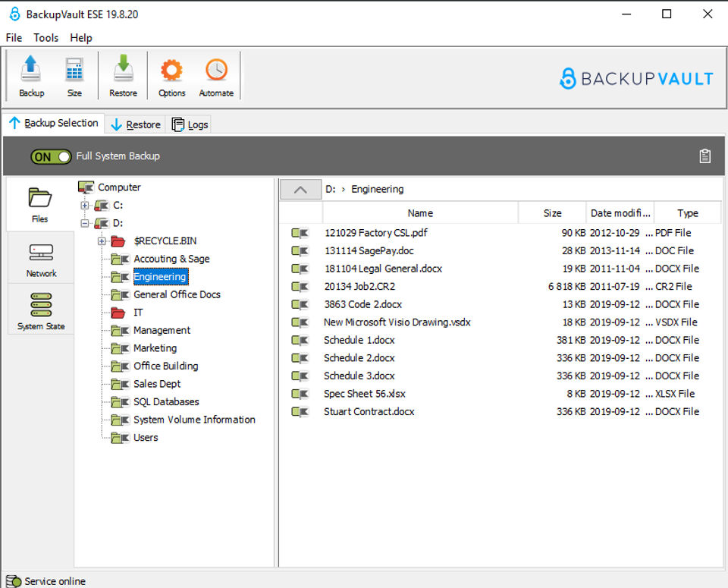This screenshot has width=728, height=588.
Task: Toggle backup flag for Stuart Contract.docx
Action: pos(300,411)
